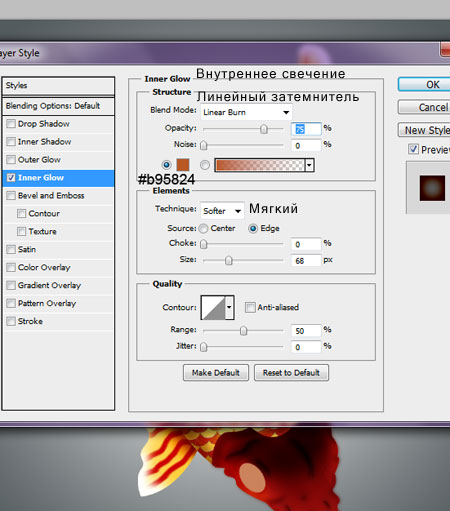This screenshot has height=511, width=450.
Task: Select the gradient radio button
Action: tap(205, 165)
